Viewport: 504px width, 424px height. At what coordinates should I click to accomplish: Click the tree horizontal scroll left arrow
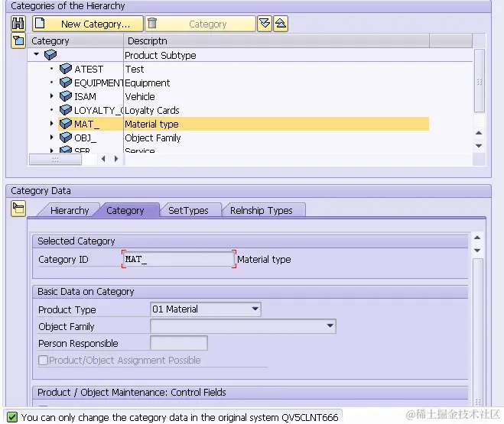pos(103,159)
